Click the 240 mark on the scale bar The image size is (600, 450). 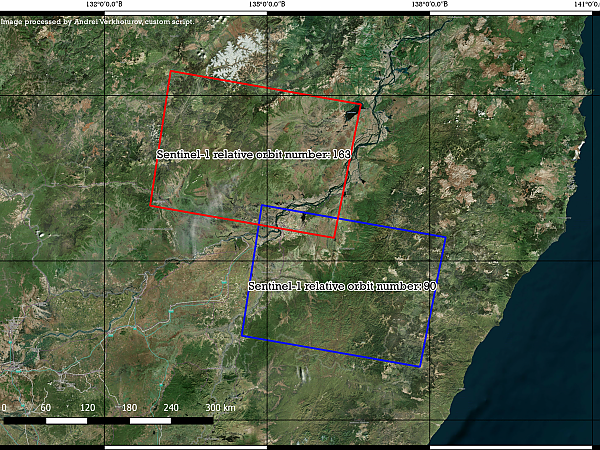pyautogui.click(x=171, y=408)
